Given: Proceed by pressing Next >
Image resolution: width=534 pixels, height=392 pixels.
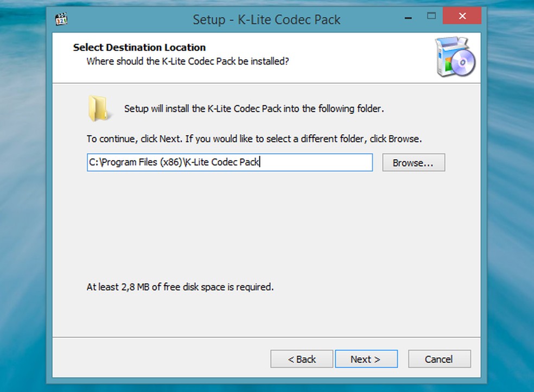Looking at the screenshot, I should pyautogui.click(x=366, y=359).
